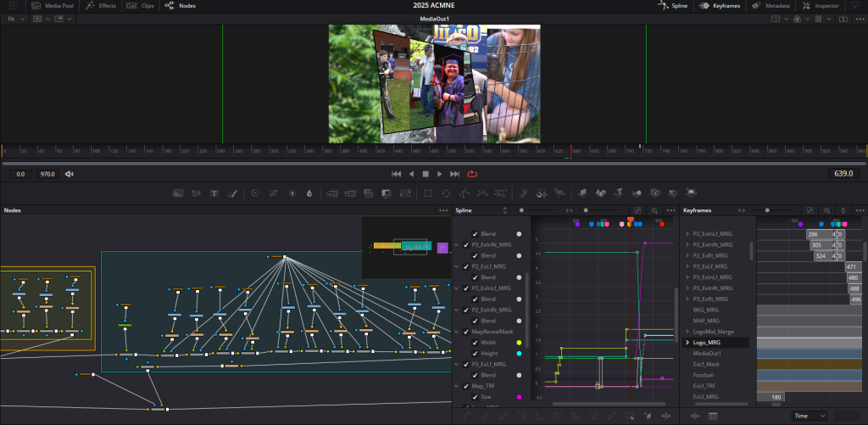The width and height of the screenshot is (868, 425).
Task: Open the Nodes panel options menu
Action: coord(443,210)
